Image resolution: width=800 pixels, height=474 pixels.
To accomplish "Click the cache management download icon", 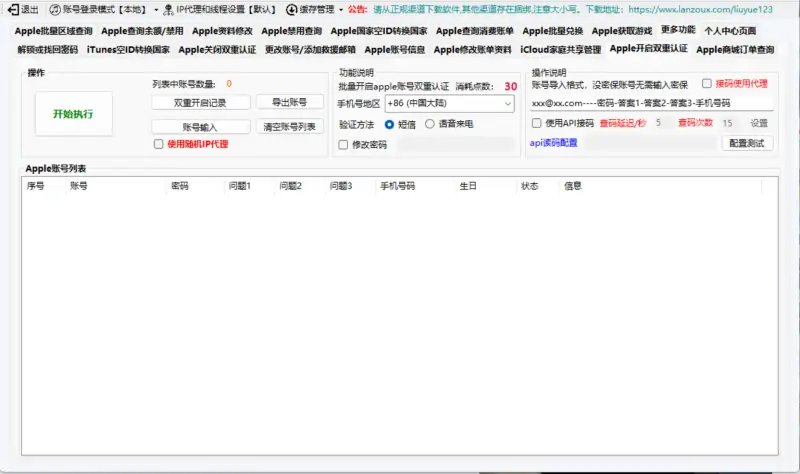I will click(291, 10).
